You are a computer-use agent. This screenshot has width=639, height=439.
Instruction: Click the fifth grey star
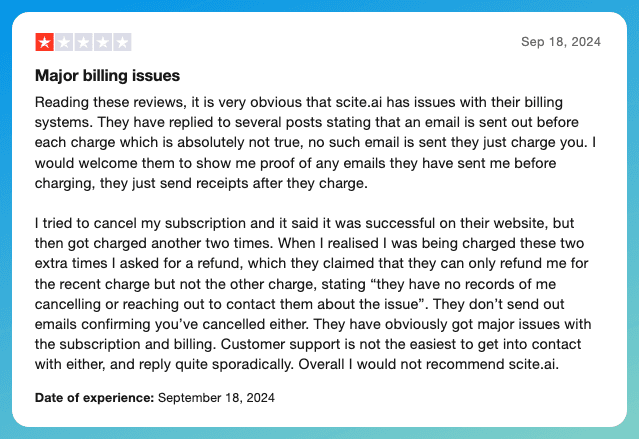coord(122,42)
